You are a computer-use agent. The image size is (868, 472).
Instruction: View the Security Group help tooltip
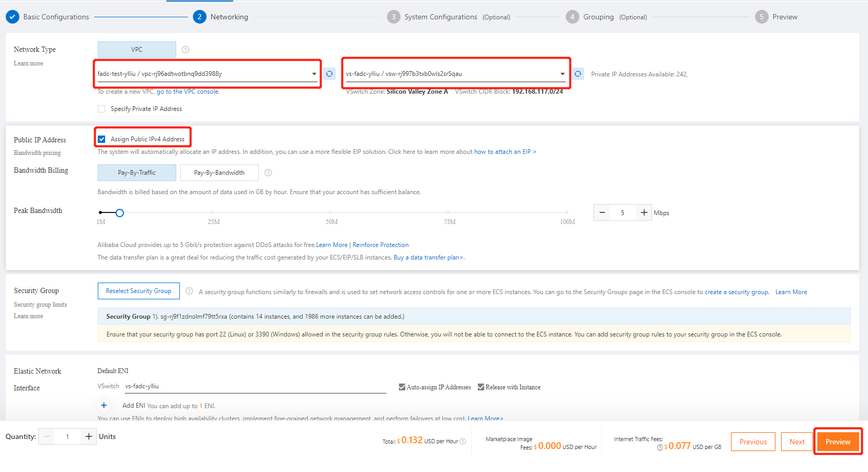pyautogui.click(x=190, y=291)
